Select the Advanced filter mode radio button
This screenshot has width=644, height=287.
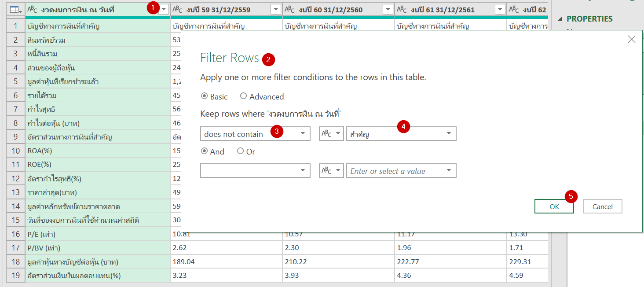[244, 96]
